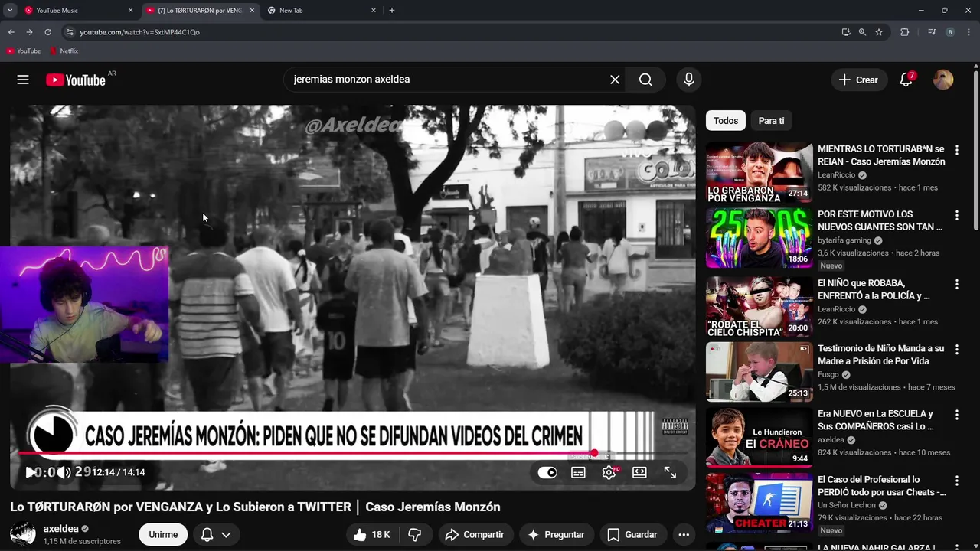Open the Netflix bookmark

(x=64, y=51)
